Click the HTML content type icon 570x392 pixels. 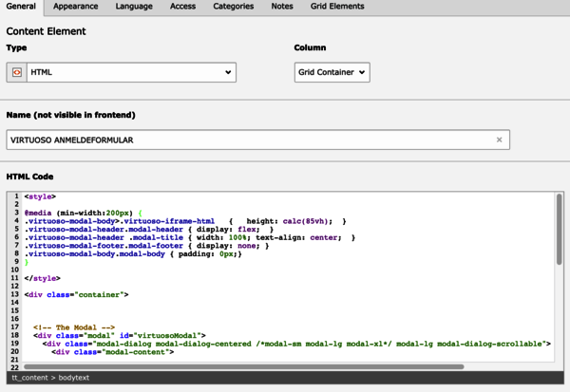point(17,72)
